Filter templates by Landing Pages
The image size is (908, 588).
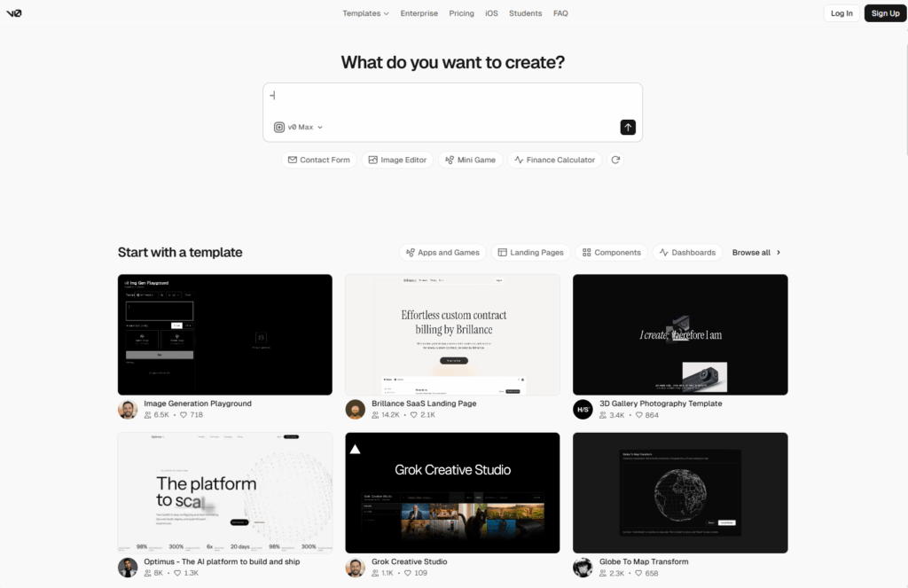tap(531, 253)
